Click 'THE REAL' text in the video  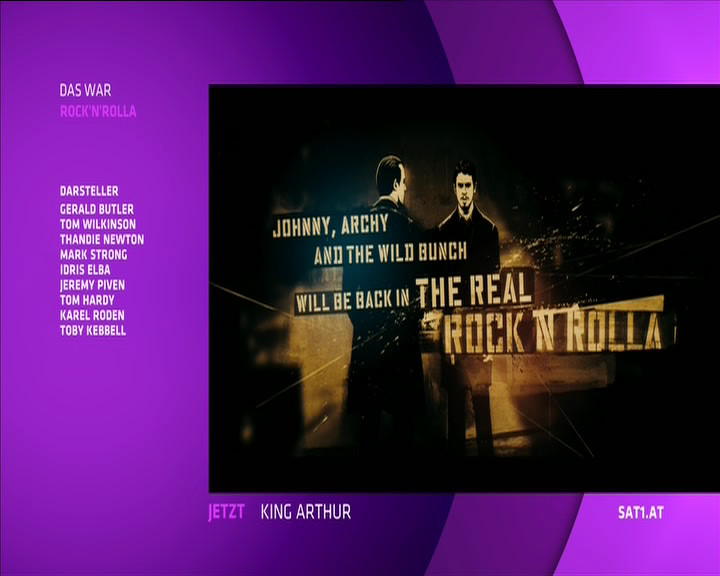[x=474, y=291]
